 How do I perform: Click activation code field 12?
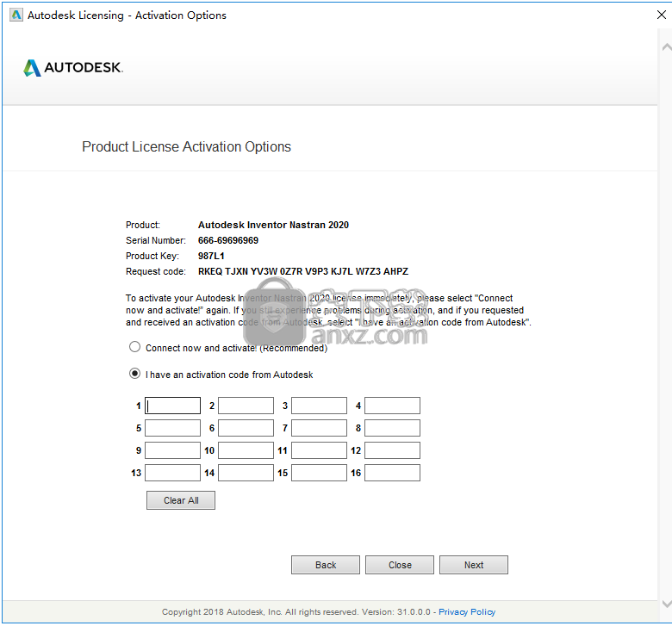pos(393,450)
